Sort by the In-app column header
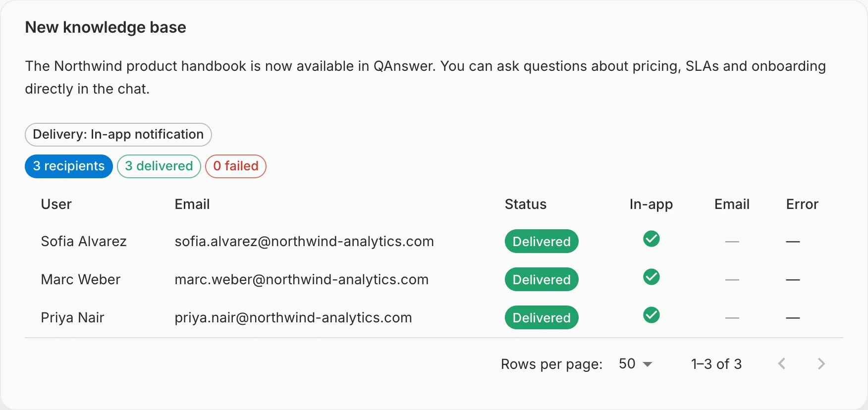 651,204
